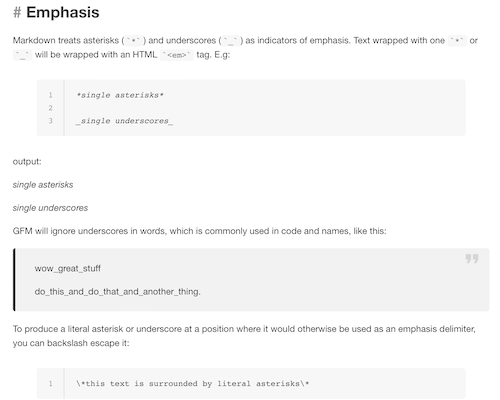Click the output: label
This screenshot has height=400, width=500.
pyautogui.click(x=27, y=162)
